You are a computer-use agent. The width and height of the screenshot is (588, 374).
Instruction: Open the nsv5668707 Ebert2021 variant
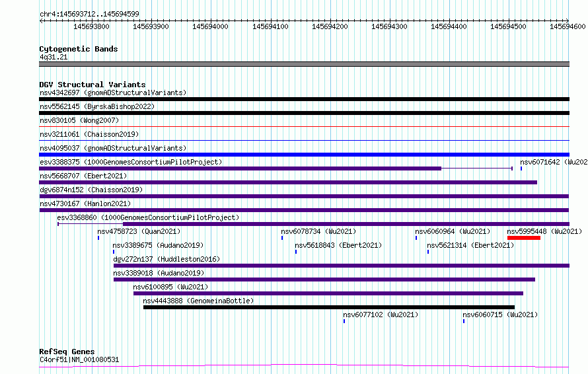(83, 176)
